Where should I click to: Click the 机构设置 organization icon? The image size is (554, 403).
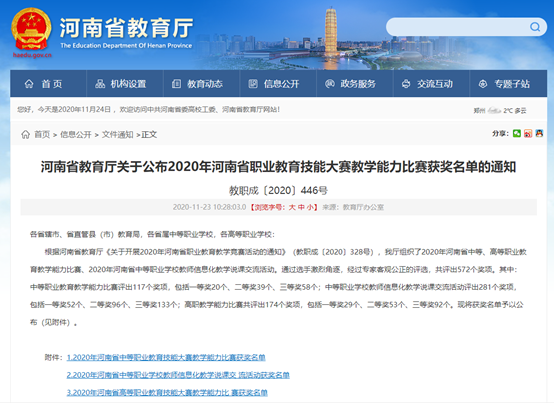point(100,84)
